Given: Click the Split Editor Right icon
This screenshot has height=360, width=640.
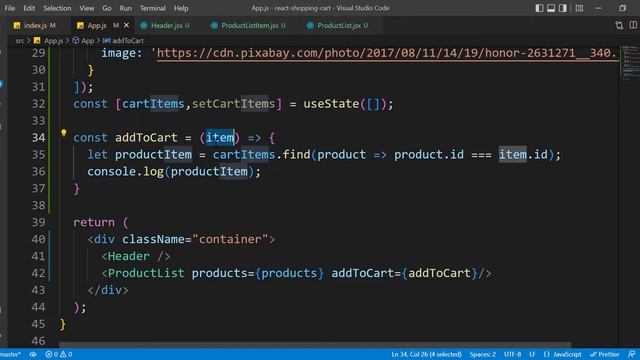Looking at the screenshot, I should click(633, 25).
